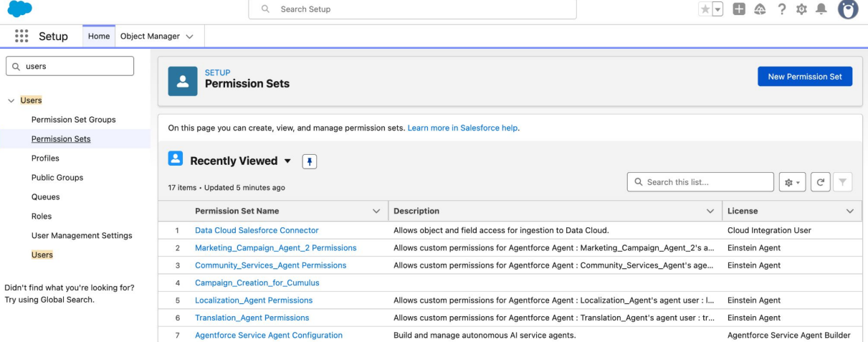Open the user profile avatar
The image size is (868, 342).
point(847,10)
